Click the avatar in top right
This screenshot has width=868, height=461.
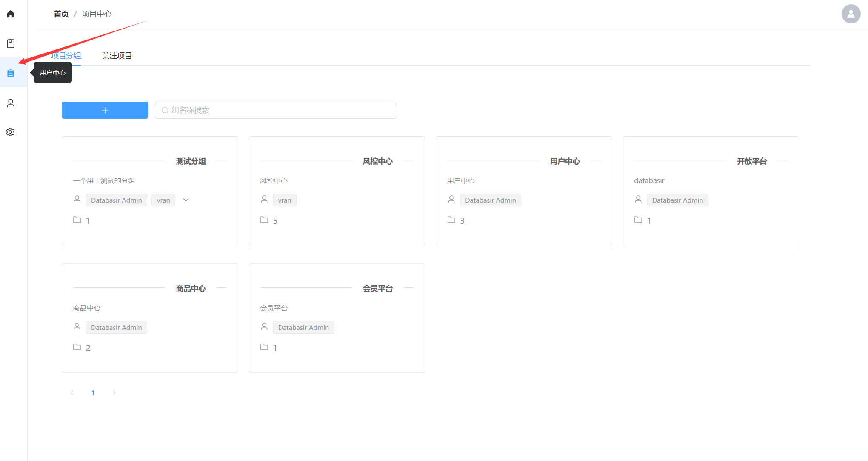tap(851, 14)
